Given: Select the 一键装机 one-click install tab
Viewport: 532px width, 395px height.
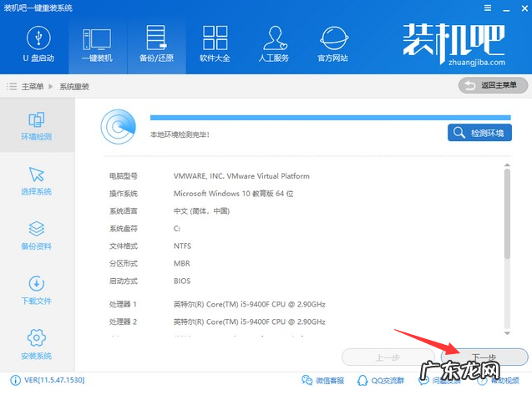Looking at the screenshot, I should tap(98, 45).
